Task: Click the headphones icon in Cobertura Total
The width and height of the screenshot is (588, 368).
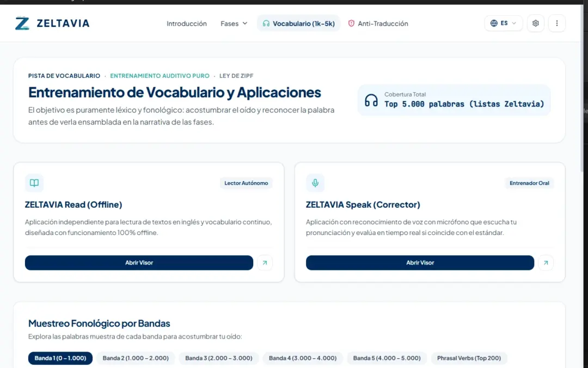Action: point(371,100)
